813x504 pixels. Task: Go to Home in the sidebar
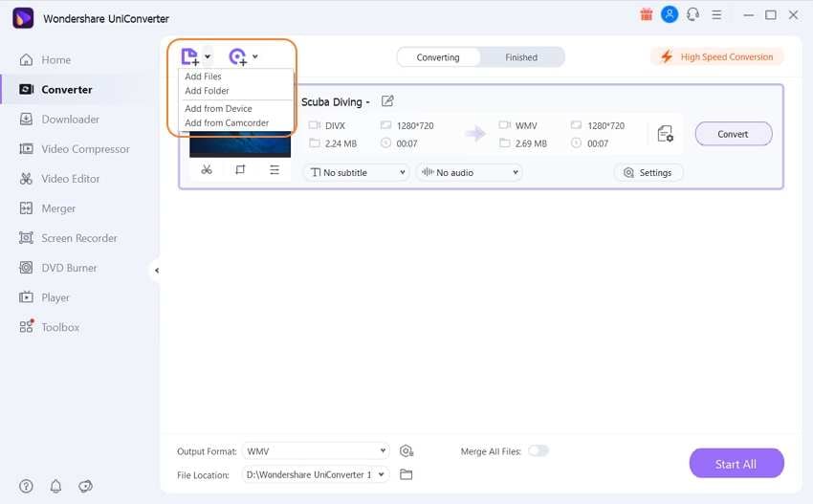click(56, 59)
